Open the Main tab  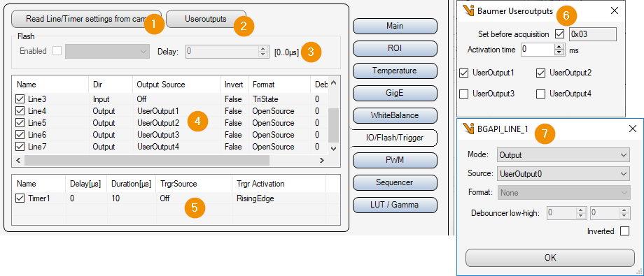[395, 26]
